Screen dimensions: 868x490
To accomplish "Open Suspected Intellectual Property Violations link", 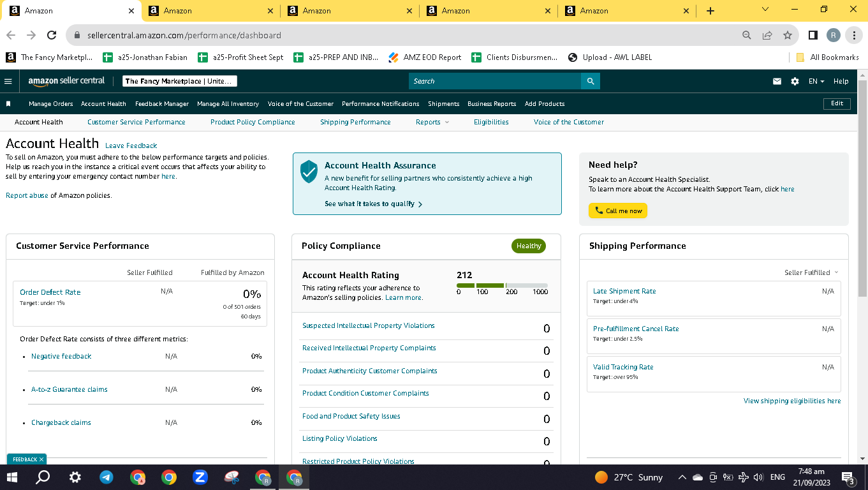I will pyautogui.click(x=369, y=325).
